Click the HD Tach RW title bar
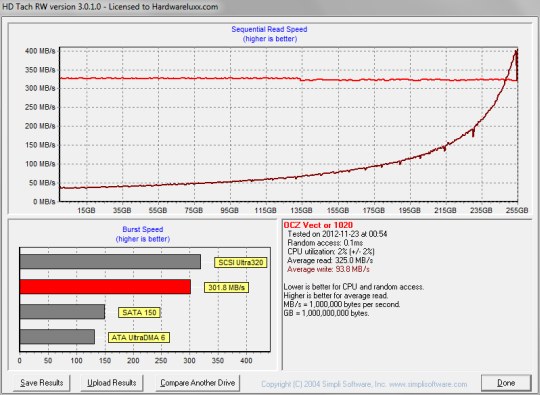 [270, 7]
